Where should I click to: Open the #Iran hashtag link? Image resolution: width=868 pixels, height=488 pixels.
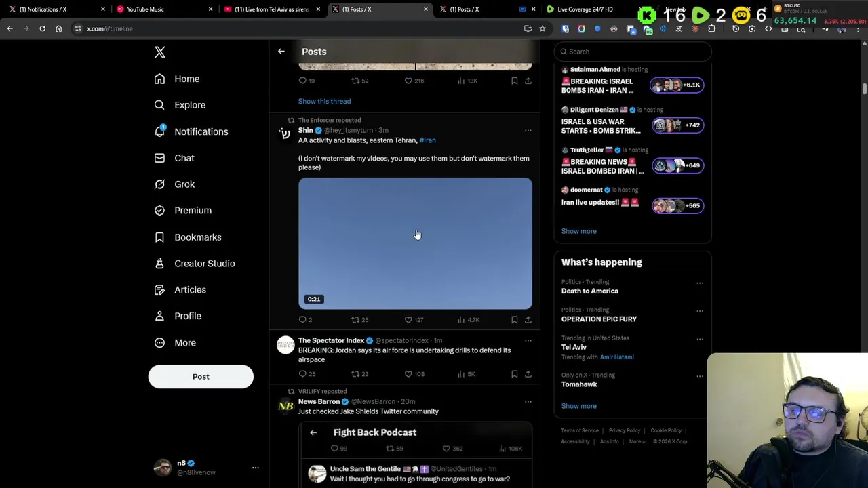[x=427, y=140]
